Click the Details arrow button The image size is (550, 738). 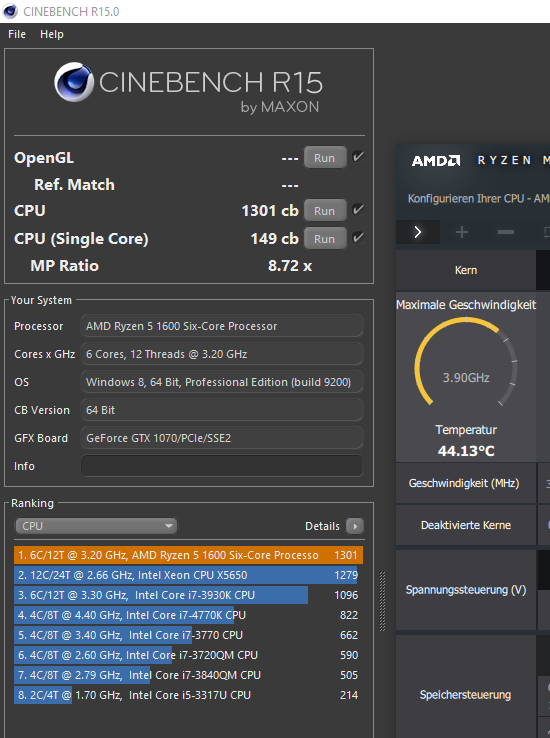[355, 526]
